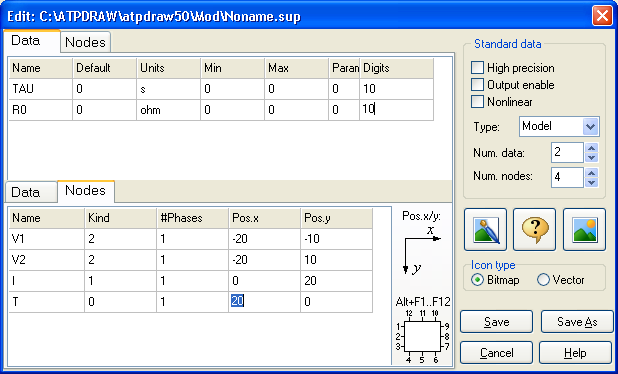
Task: Increase Num. data with up arrow
Action: (591, 148)
